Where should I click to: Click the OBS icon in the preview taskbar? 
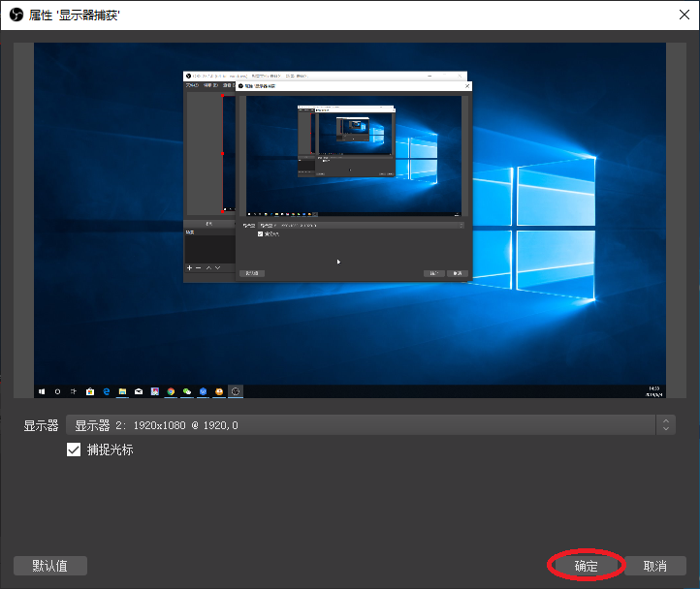point(236,391)
